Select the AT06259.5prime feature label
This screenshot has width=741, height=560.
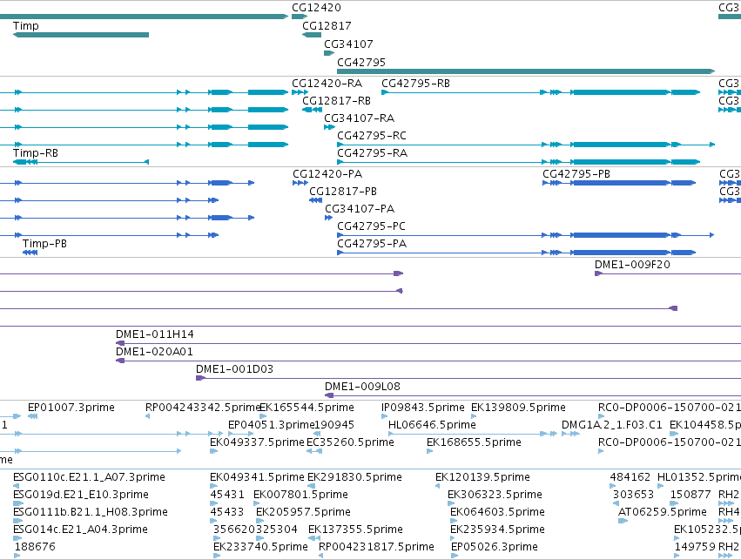(x=662, y=512)
